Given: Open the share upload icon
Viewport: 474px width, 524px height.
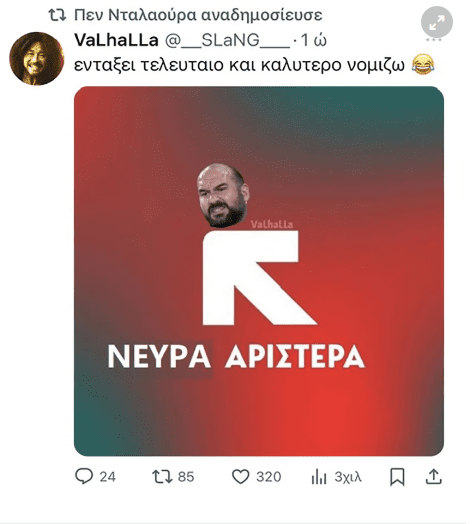Looking at the screenshot, I should tap(434, 477).
